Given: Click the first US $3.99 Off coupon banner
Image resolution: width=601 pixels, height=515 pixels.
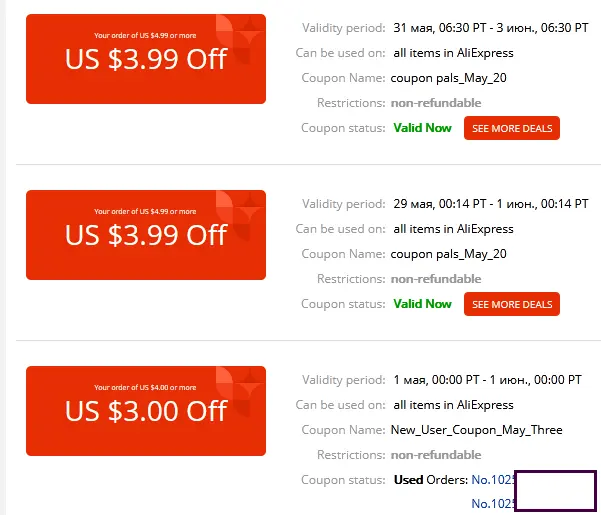Looking at the screenshot, I should click(146, 59).
